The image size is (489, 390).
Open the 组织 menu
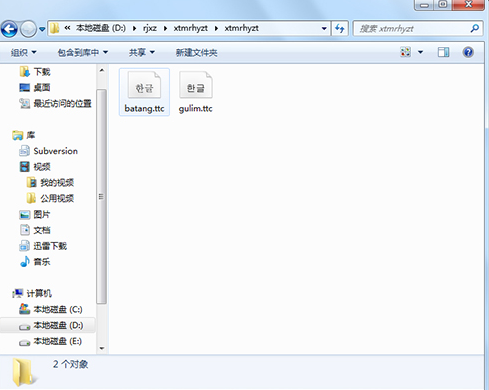click(23, 52)
